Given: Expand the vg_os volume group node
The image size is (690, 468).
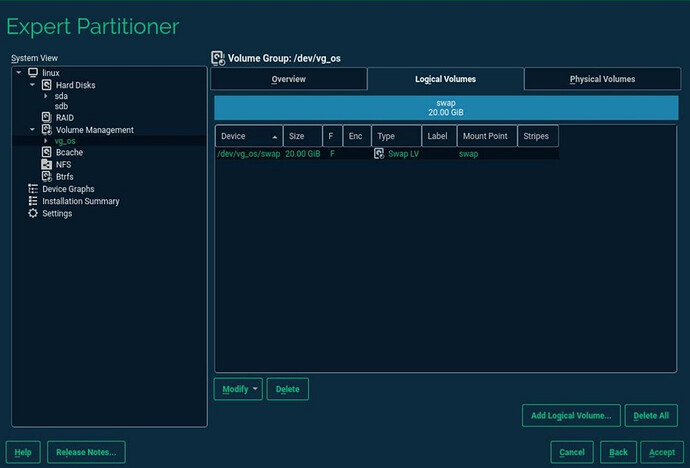Looking at the screenshot, I should (45, 141).
